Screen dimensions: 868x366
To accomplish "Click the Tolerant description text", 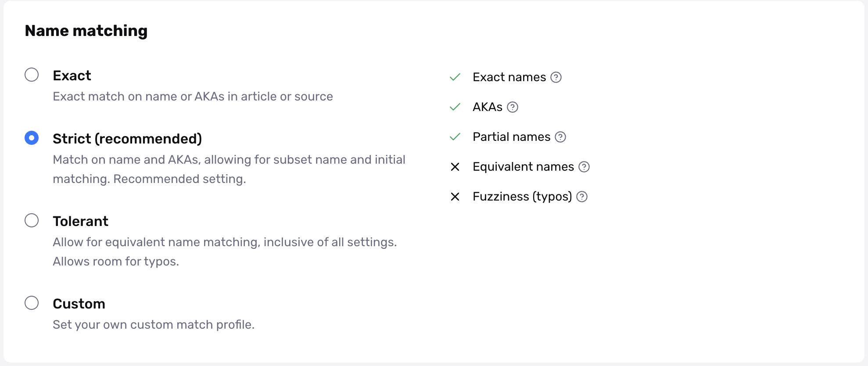I will (x=225, y=251).
